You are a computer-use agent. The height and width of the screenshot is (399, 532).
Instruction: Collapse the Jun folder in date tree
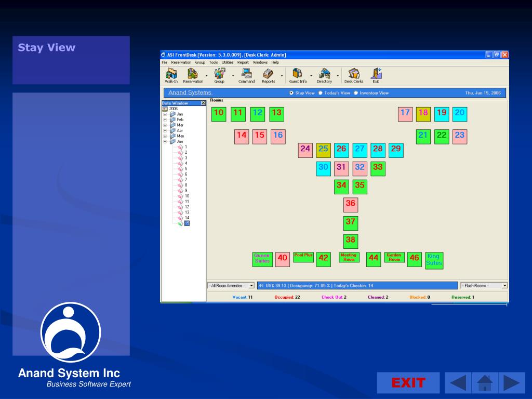(x=165, y=141)
